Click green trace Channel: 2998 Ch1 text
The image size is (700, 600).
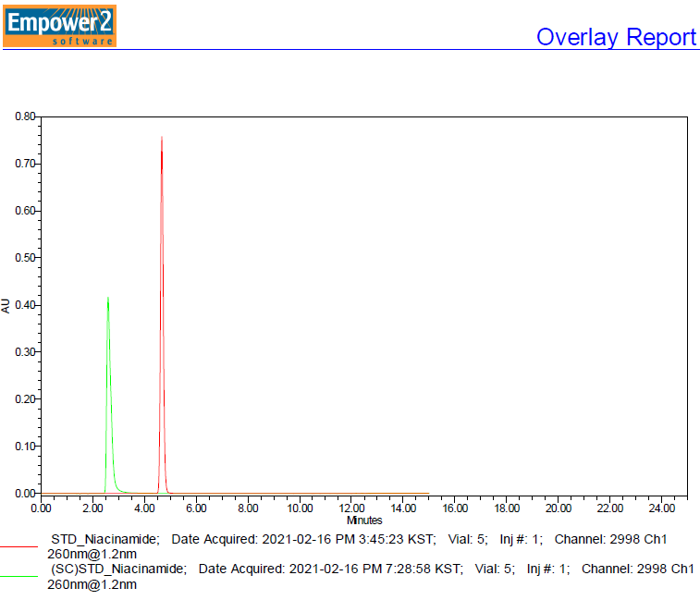coord(638,569)
